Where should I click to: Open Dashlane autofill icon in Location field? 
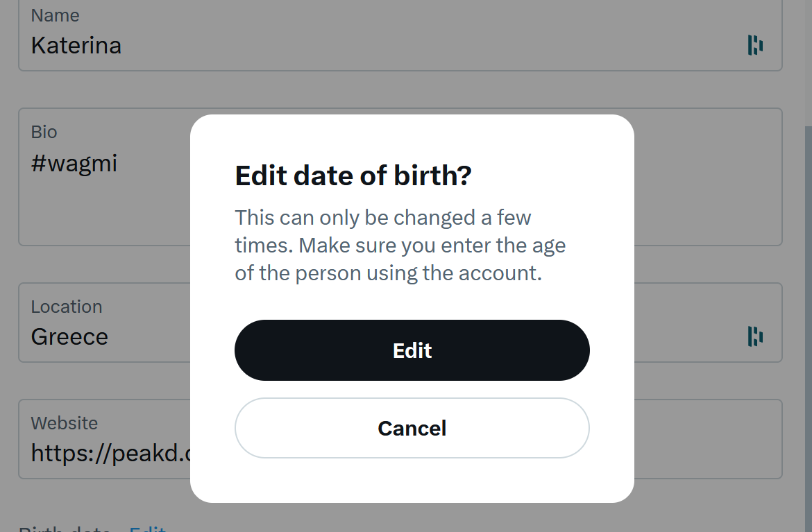pyautogui.click(x=755, y=336)
